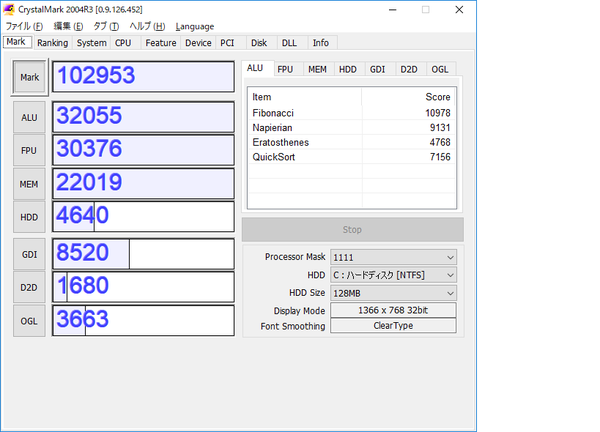The image size is (600, 432).
Task: Run the OGL benchmark button
Action: (x=29, y=321)
